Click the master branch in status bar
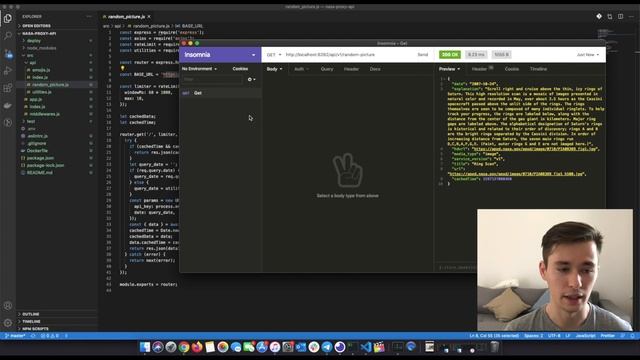640x360 pixels. (x=15, y=336)
